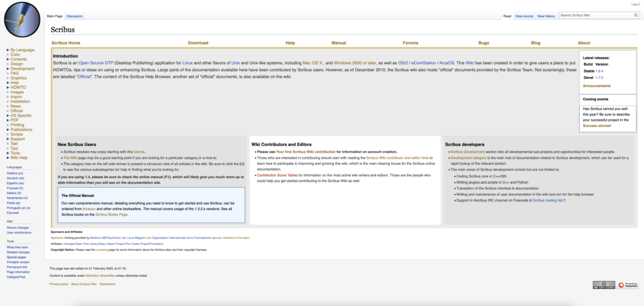
Task: Open the Installation category in sidebar
Action: point(20,101)
